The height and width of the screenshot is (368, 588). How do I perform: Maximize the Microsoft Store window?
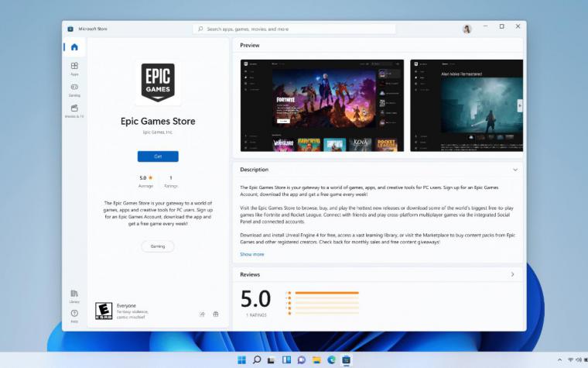coord(502,26)
